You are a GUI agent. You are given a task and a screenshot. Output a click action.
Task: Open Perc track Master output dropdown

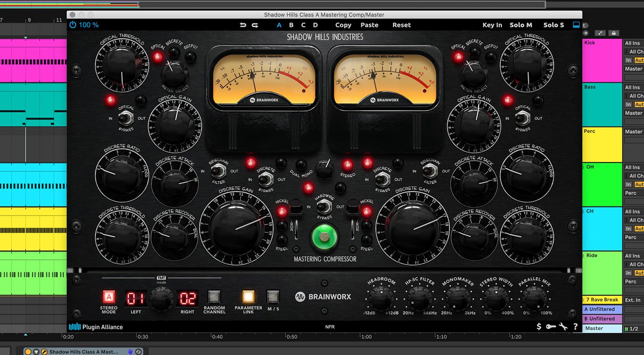click(634, 132)
